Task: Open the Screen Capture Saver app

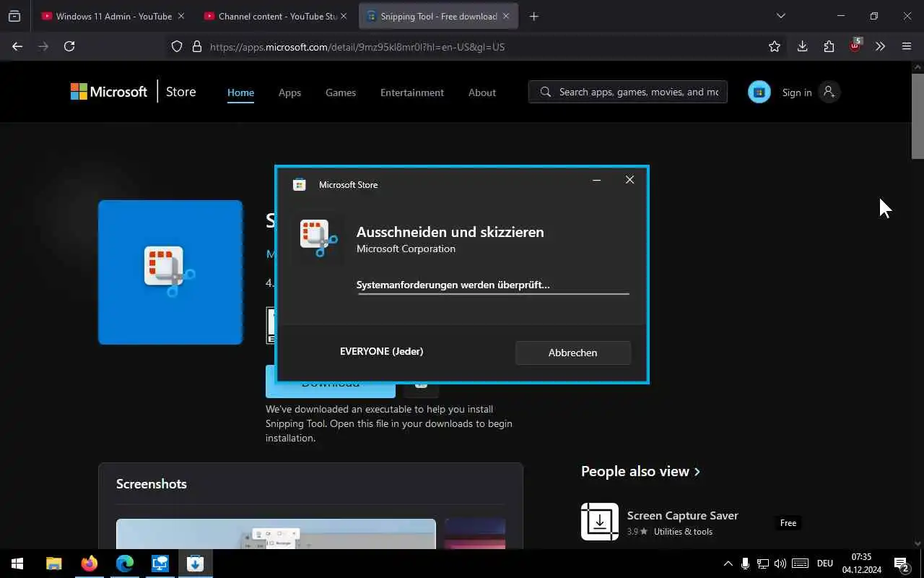Action: [x=682, y=515]
